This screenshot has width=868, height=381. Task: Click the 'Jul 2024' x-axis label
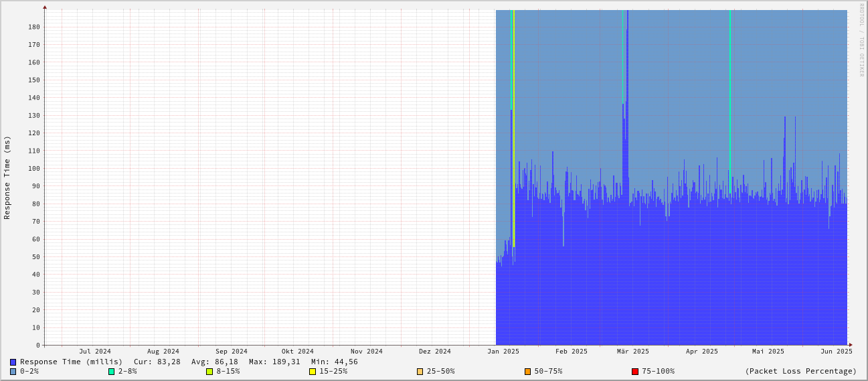tap(95, 352)
